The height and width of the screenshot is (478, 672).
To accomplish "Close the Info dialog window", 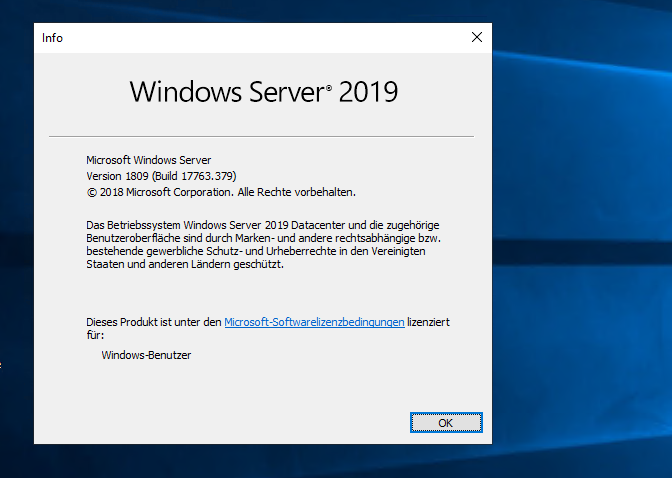I will tap(477, 37).
